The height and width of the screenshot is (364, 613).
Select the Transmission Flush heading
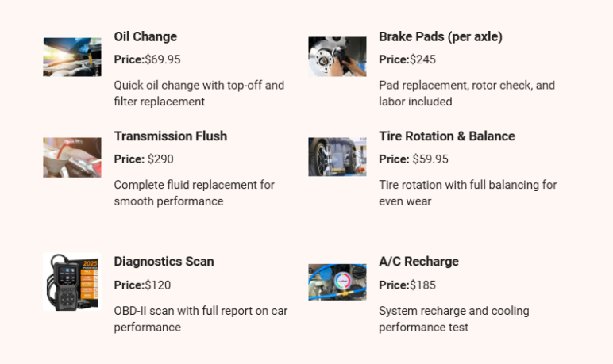pyautogui.click(x=170, y=136)
